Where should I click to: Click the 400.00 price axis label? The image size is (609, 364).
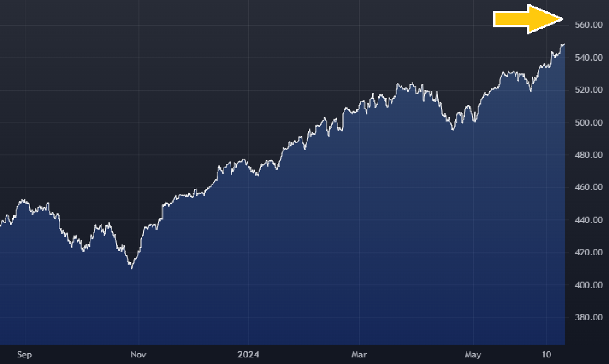pyautogui.click(x=589, y=285)
